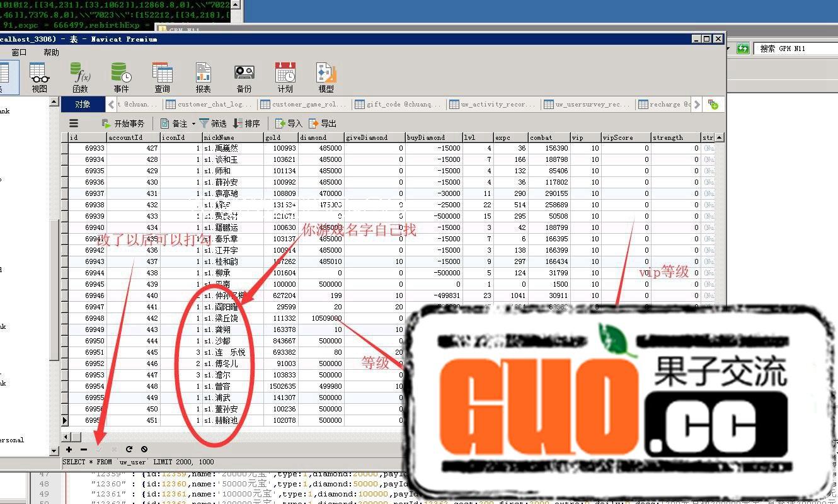Expand the 备注 dropdown arrow
838x504 pixels.
pos(192,124)
